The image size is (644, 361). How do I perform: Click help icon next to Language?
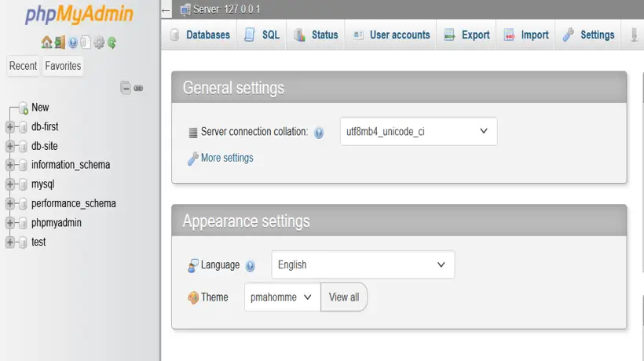tap(251, 266)
